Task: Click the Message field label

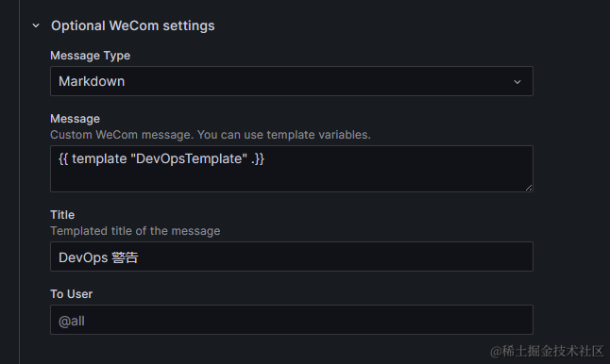Action: pyautogui.click(x=76, y=119)
